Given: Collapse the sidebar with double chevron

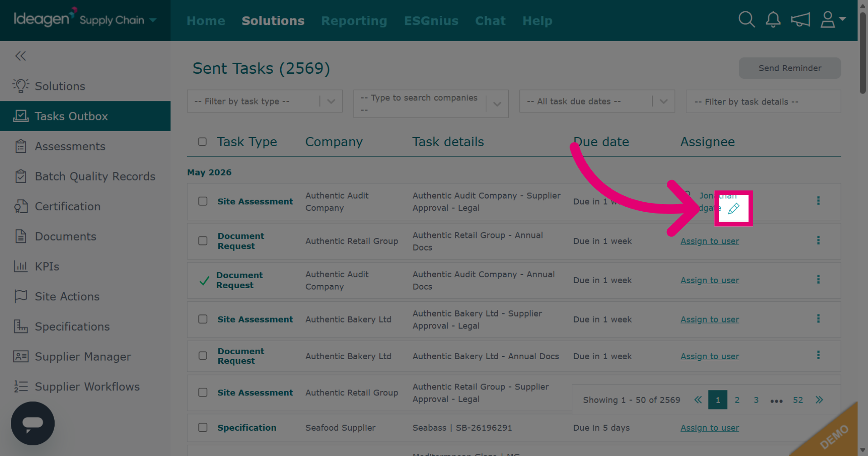Looking at the screenshot, I should 20,56.
